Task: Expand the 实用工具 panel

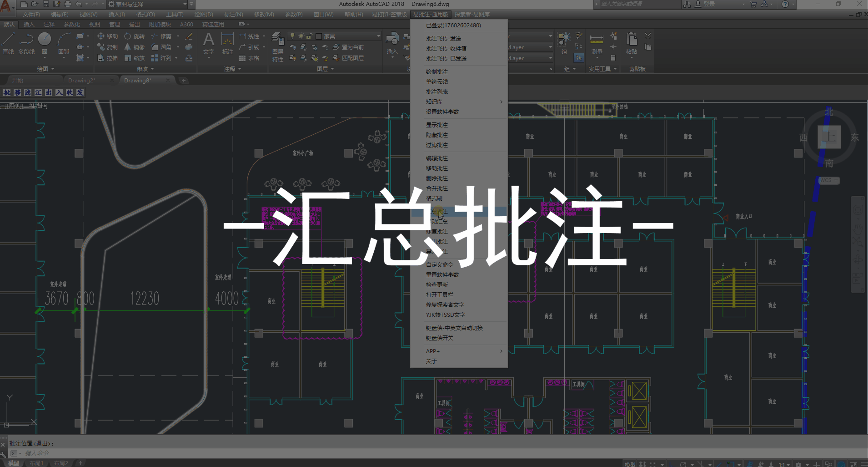Action: tap(602, 69)
